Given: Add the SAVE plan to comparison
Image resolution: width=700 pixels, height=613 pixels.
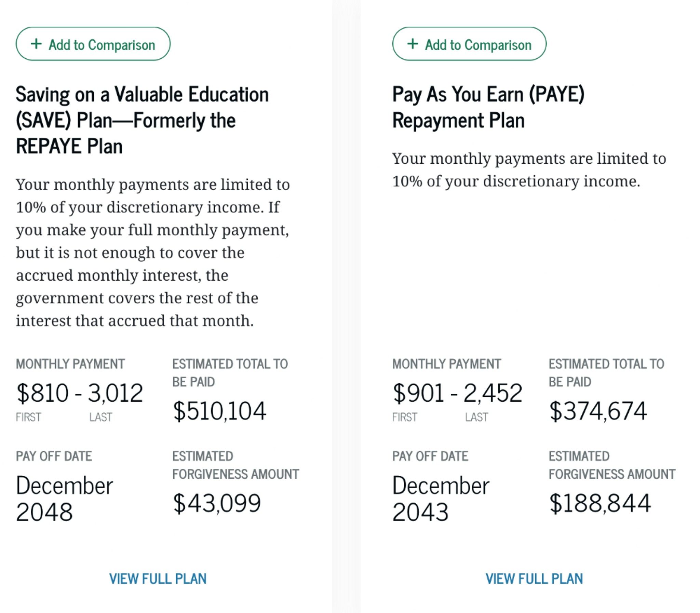Looking at the screenshot, I should (x=93, y=44).
